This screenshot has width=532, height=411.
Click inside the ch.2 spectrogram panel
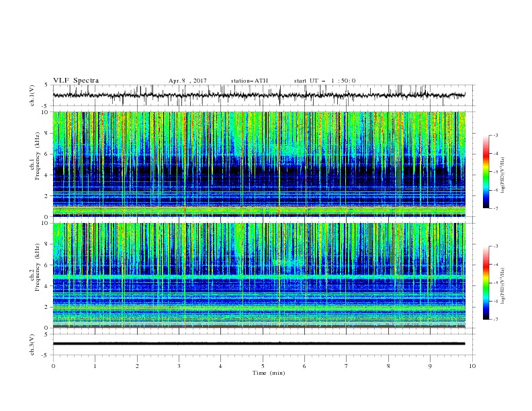click(x=259, y=275)
